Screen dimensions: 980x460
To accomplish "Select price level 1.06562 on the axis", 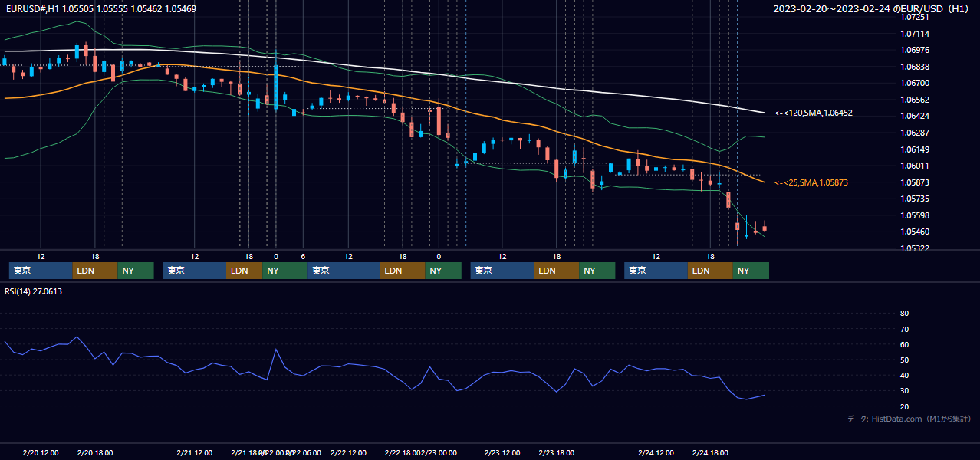I will [915, 100].
